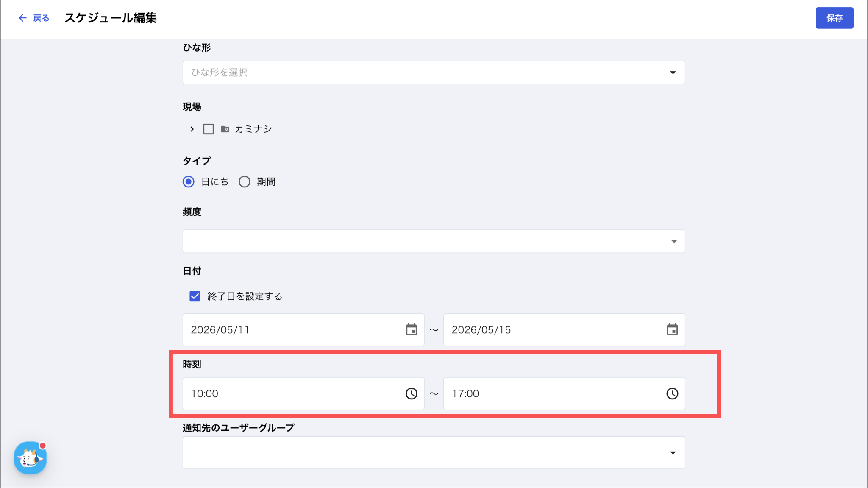Open the cow mascot support chat widget
The image size is (868, 488).
[30, 458]
